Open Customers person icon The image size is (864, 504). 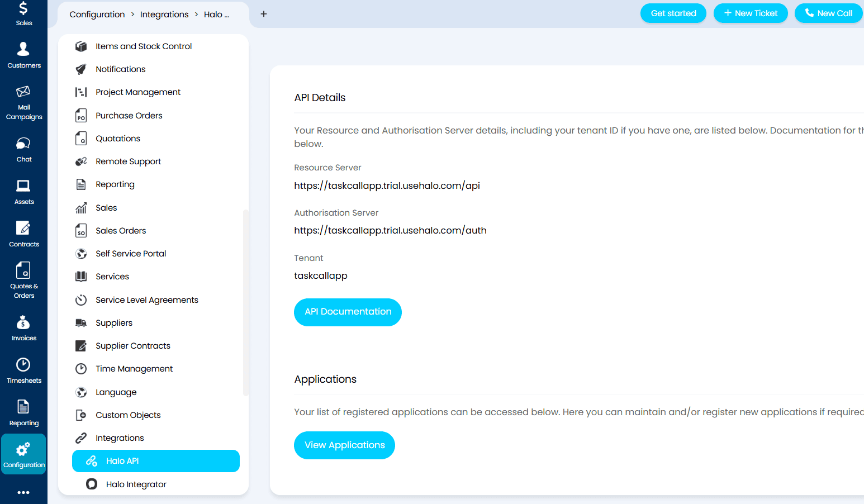23,49
